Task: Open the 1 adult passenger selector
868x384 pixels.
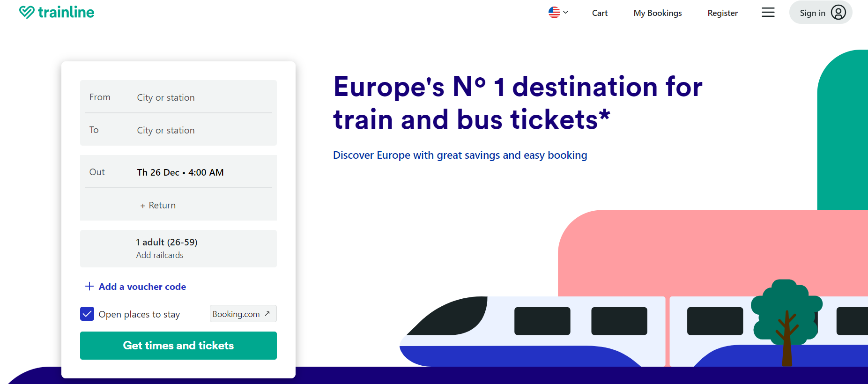Action: click(x=178, y=249)
